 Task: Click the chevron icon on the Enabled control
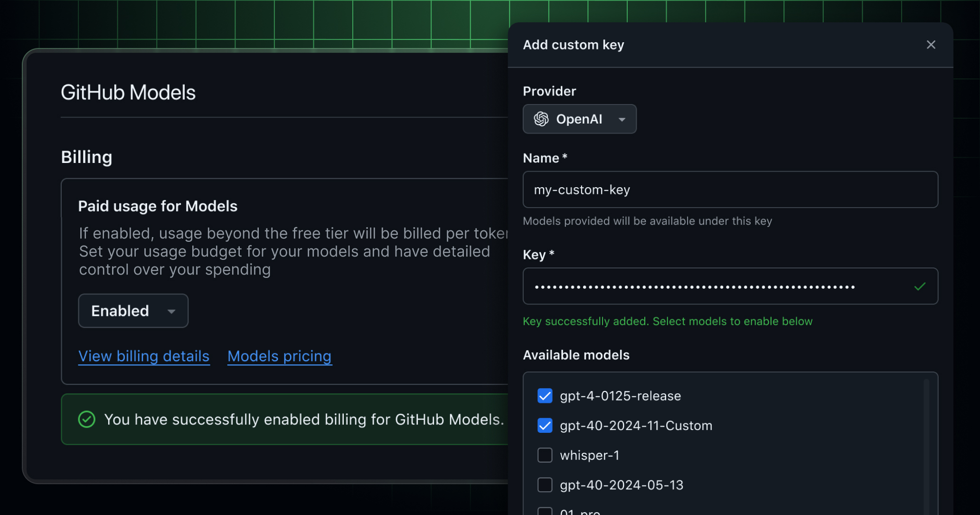[171, 311]
